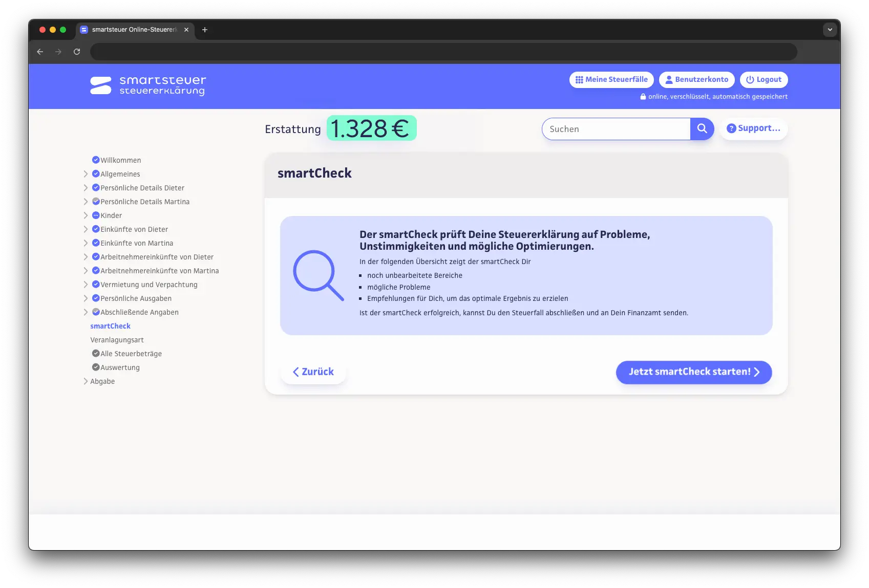Click the tab list dropdown arrow
The image size is (869, 588).
coord(830,30)
